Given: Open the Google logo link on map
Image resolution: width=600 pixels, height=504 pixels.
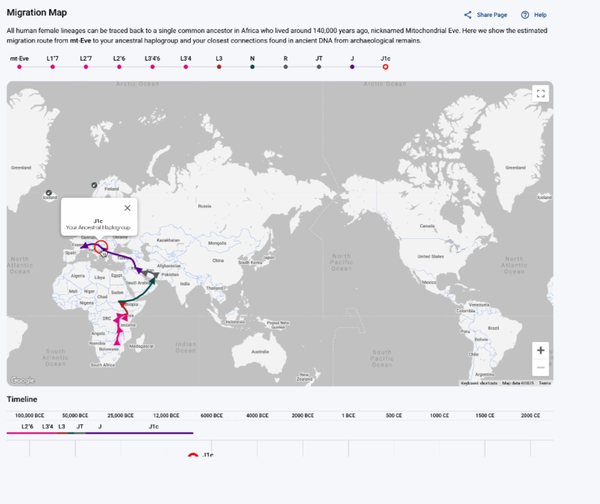Looking at the screenshot, I should pos(22,380).
